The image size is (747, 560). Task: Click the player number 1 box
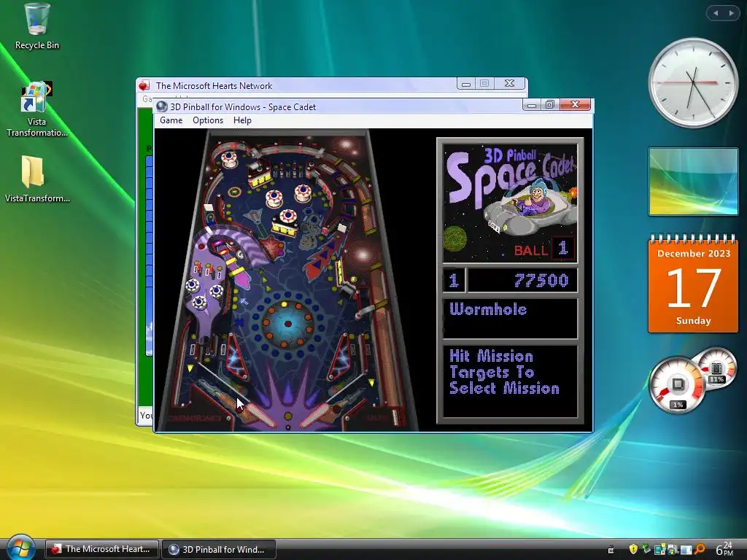tap(454, 280)
